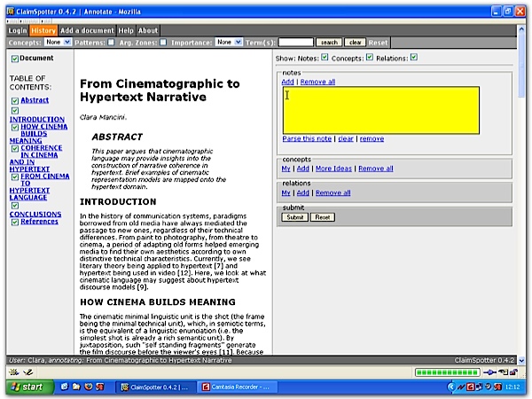Enable the Arg. Zones checkbox
Image resolution: width=532 pixels, height=399 pixels.
[x=163, y=42]
